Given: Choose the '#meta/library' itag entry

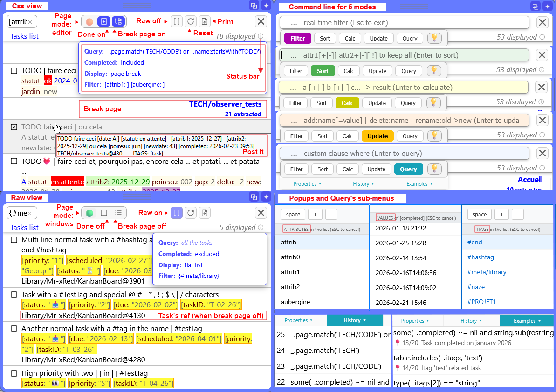Looking at the screenshot, I should click(487, 272).
